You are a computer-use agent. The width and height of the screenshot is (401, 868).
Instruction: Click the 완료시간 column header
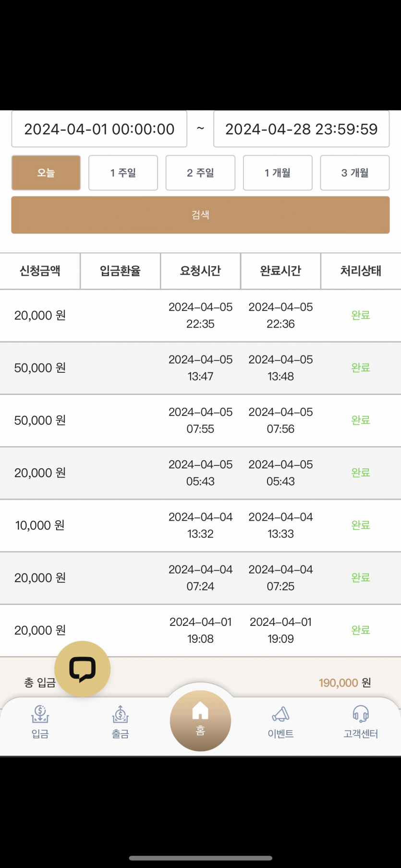point(280,271)
